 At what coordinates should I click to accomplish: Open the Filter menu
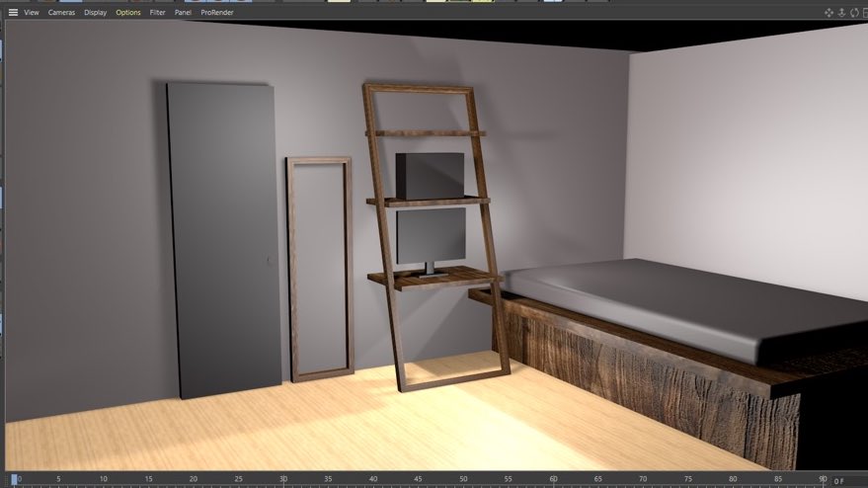coord(157,12)
